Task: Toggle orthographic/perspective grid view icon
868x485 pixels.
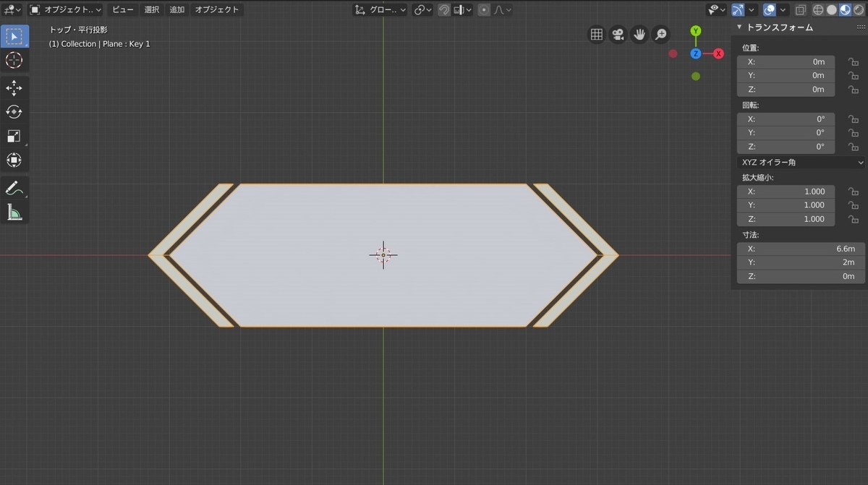Action: point(597,34)
